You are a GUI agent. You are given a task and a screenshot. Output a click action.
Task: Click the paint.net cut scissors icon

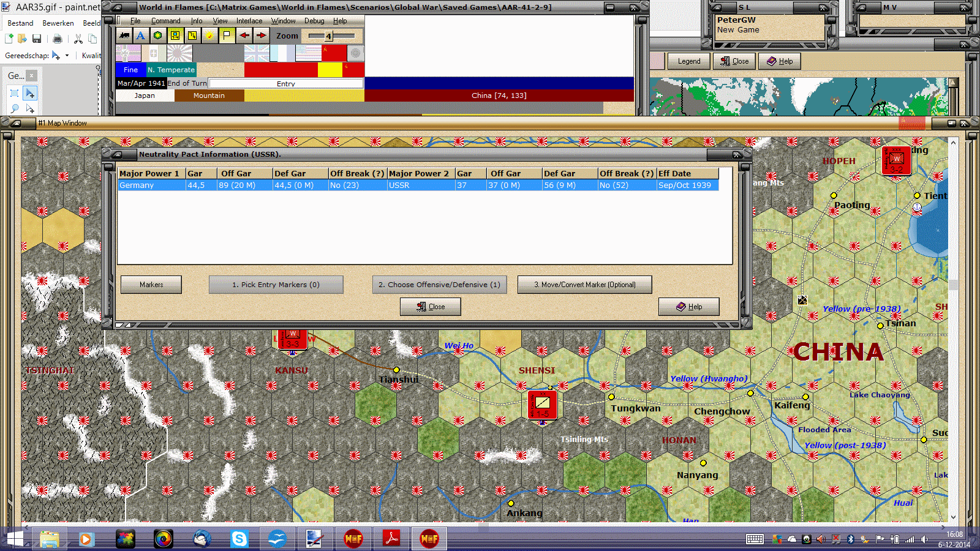(x=78, y=39)
